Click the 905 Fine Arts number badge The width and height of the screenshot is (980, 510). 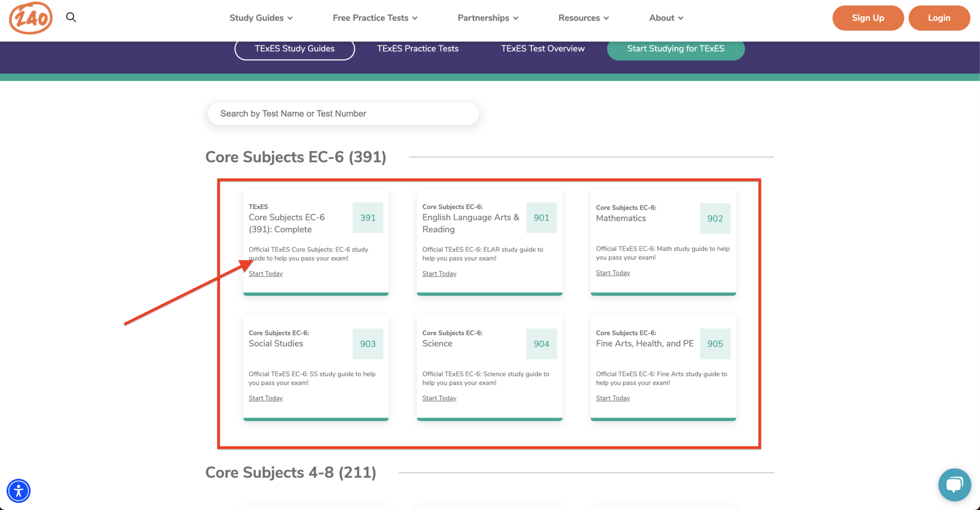coord(715,344)
